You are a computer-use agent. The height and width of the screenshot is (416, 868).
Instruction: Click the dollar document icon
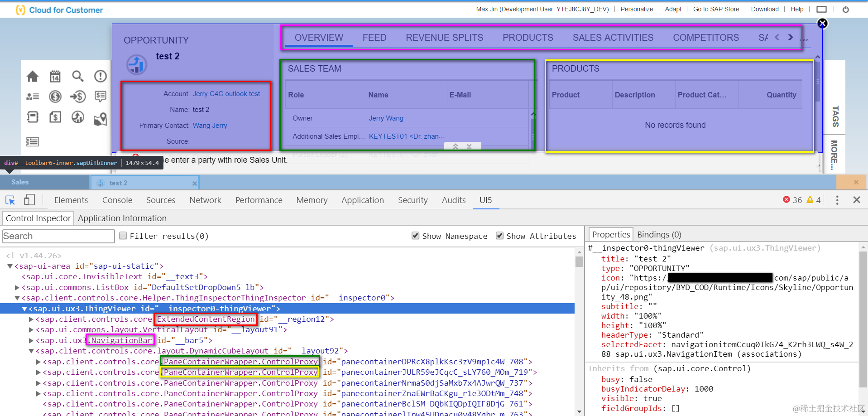coord(55,117)
